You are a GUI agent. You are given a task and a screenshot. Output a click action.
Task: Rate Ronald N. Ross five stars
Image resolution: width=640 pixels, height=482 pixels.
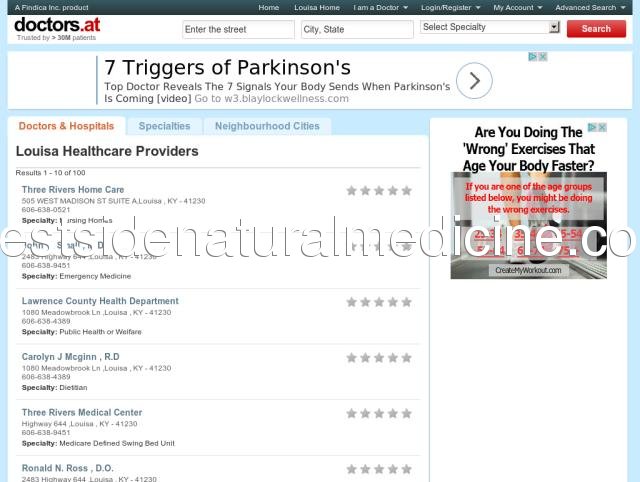pos(407,469)
